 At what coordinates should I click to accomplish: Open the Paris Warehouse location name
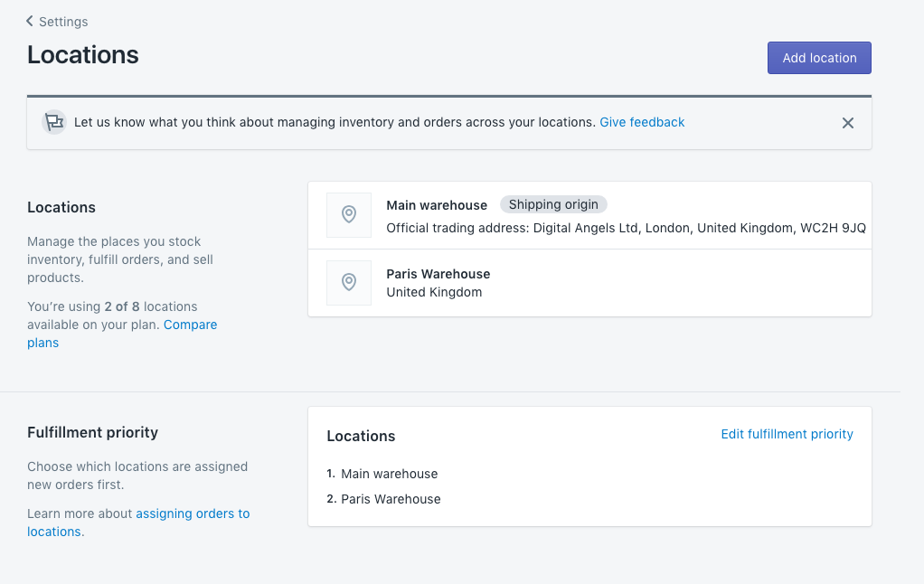point(438,274)
